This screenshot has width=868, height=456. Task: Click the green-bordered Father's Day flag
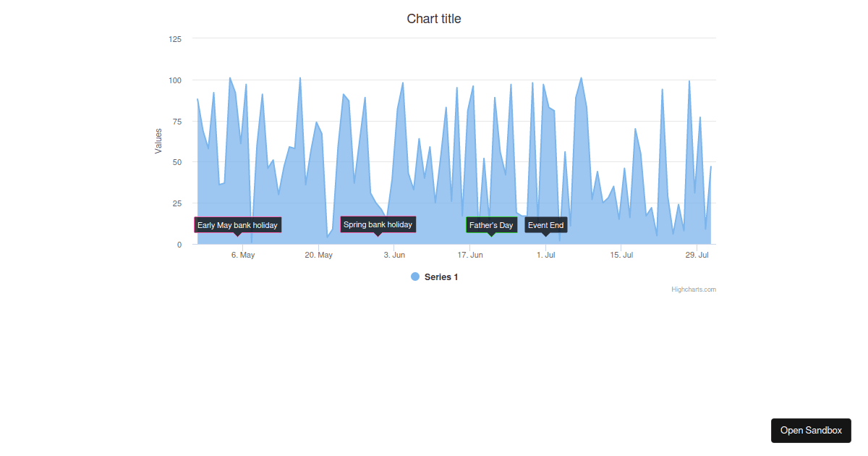coord(492,225)
